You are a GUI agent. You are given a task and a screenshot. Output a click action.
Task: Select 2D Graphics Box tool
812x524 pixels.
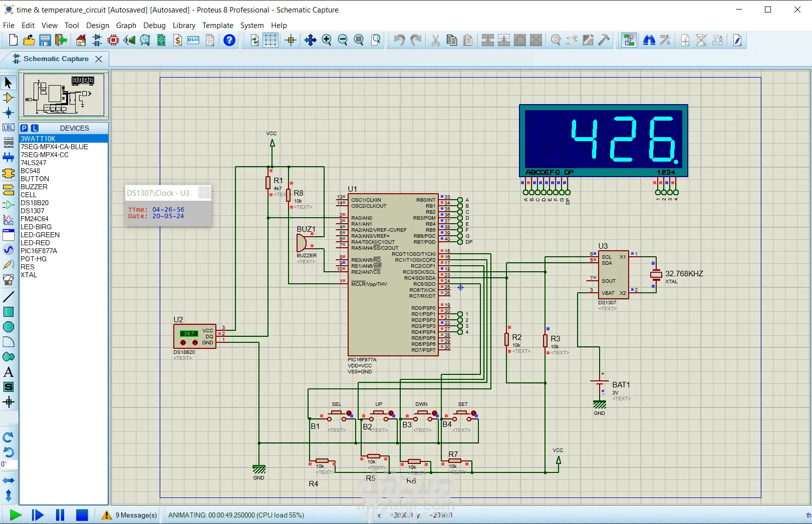(x=9, y=312)
